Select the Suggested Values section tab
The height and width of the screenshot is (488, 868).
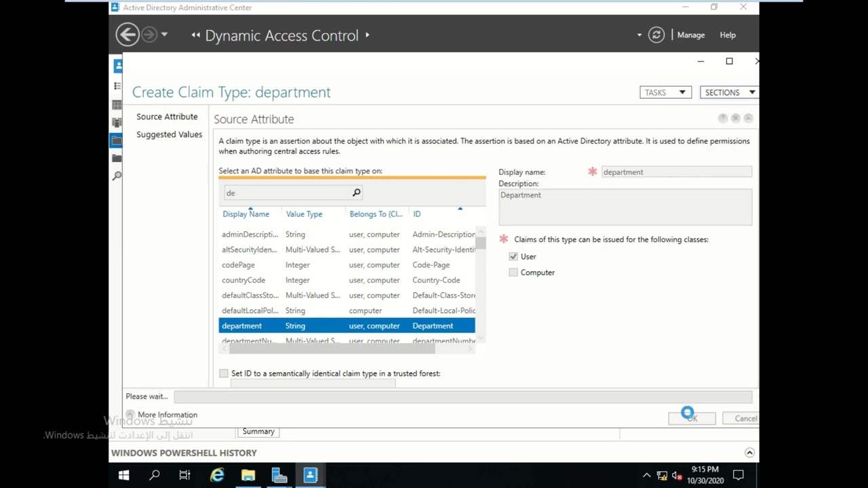[169, 134]
